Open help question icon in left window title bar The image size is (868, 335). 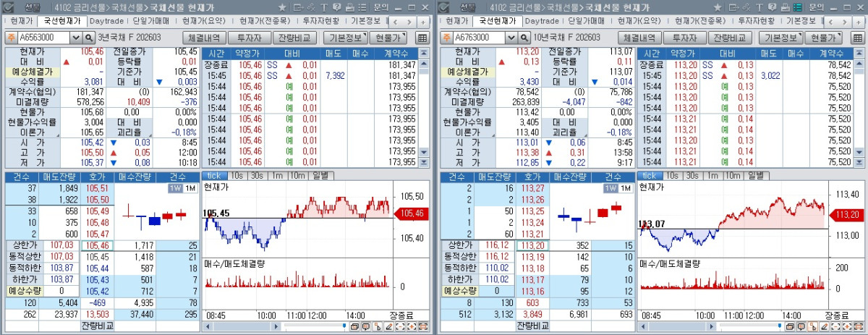pos(337,7)
